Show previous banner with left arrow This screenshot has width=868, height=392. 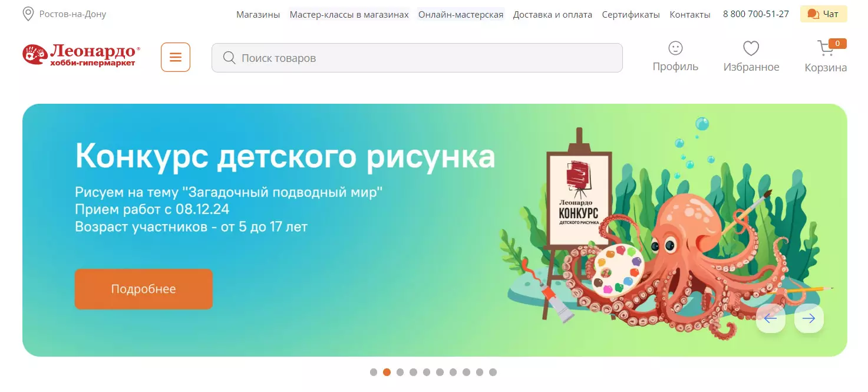(x=771, y=318)
